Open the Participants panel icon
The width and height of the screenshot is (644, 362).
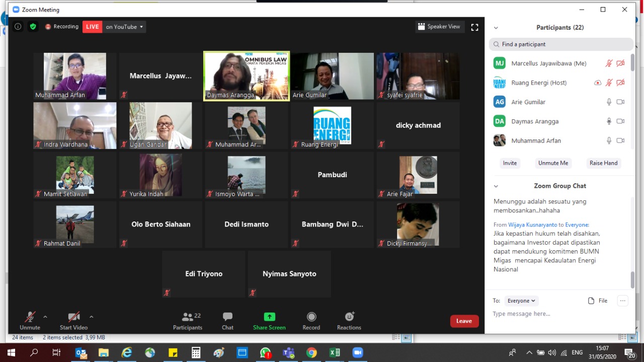[x=188, y=317]
